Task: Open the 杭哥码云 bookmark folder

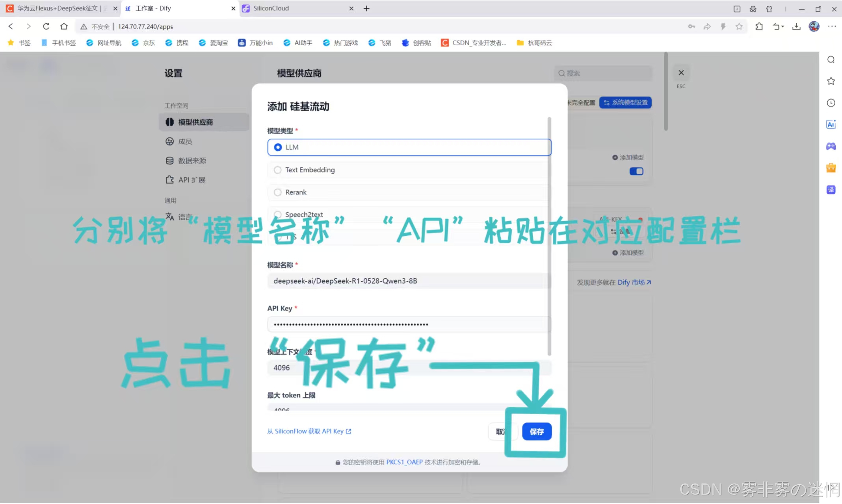Action: coord(534,43)
